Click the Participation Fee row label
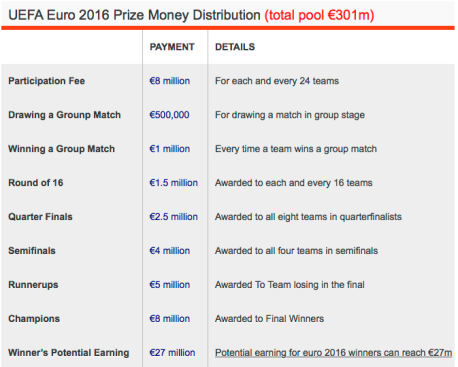458x367 pixels. pyautogui.click(x=47, y=81)
